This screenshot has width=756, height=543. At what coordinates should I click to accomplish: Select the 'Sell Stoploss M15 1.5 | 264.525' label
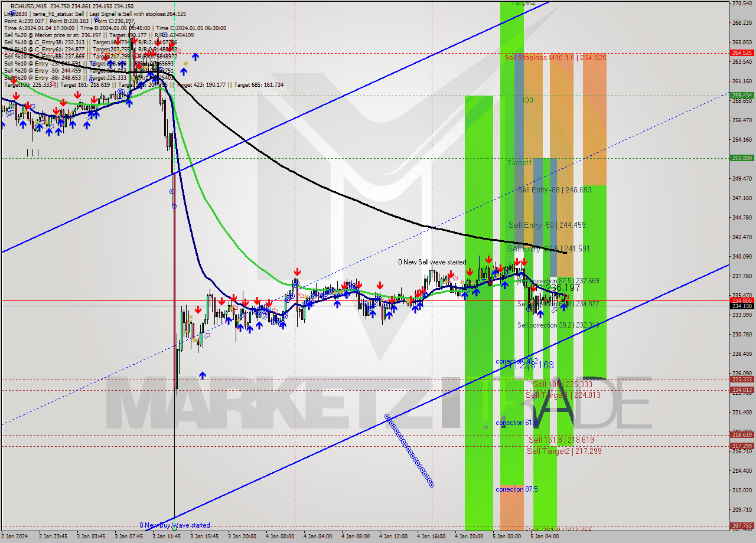coord(555,57)
